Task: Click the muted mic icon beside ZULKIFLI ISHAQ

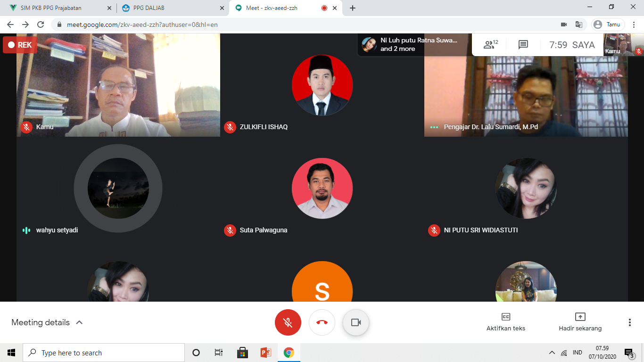Action: point(230,127)
